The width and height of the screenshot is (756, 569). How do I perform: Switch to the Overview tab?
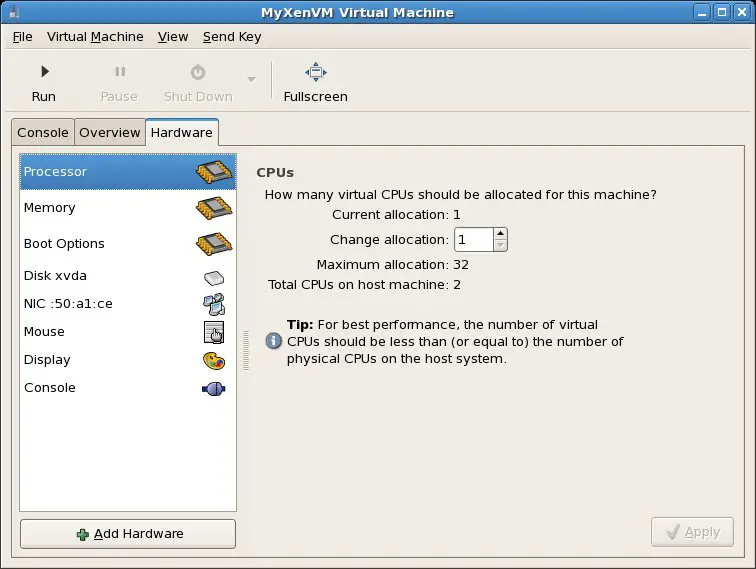pos(109,133)
